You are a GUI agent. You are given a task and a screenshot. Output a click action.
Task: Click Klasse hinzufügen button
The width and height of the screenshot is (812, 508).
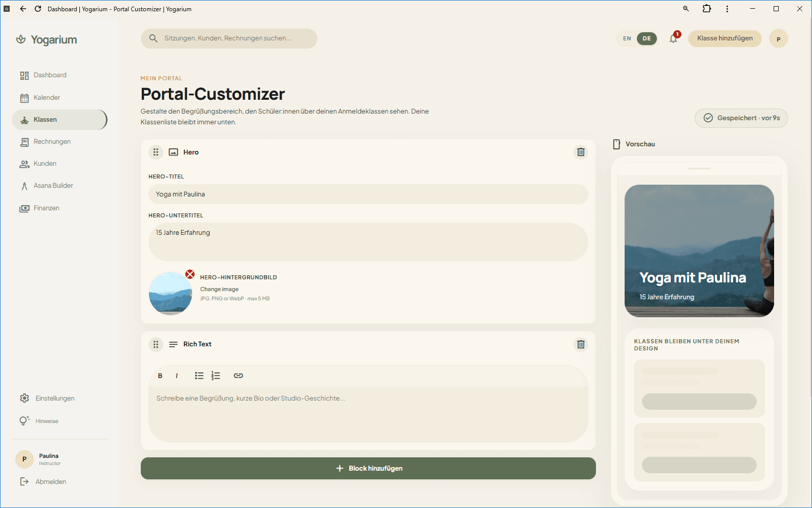pos(724,38)
